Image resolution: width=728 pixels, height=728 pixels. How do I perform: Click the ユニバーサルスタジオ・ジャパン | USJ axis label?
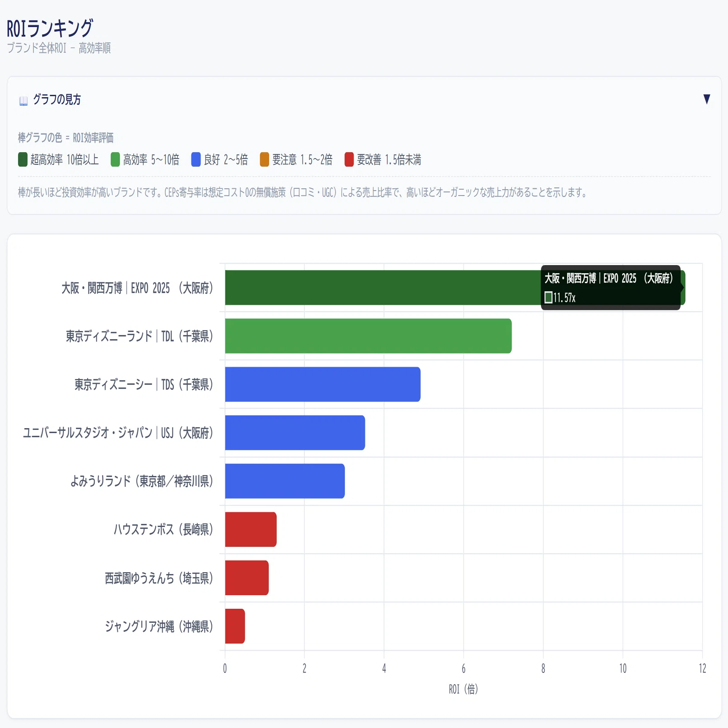(x=118, y=433)
